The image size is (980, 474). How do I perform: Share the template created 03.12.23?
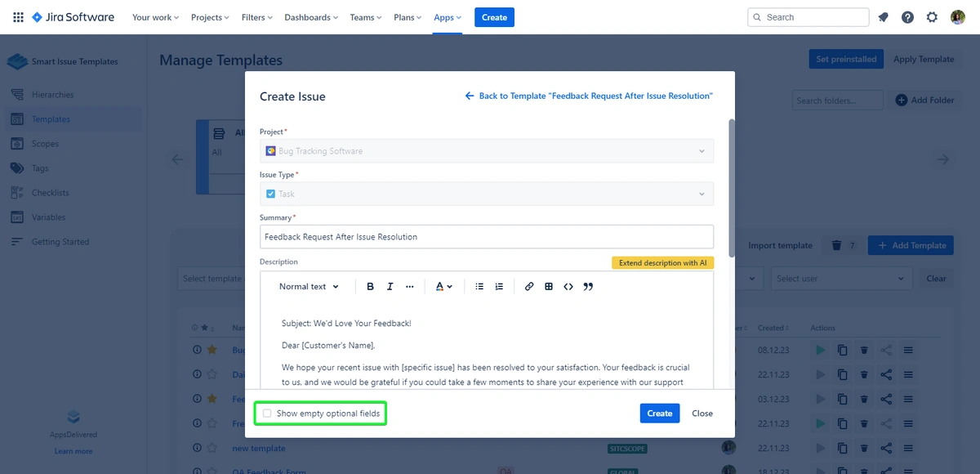pos(886,399)
